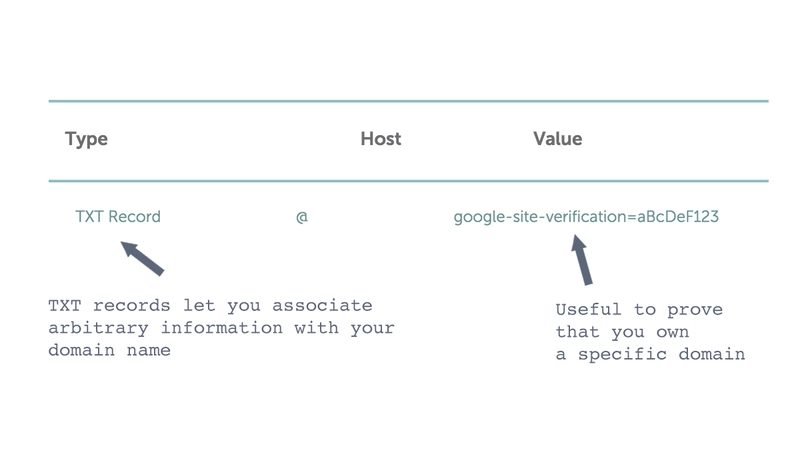Image resolution: width=800 pixels, height=466 pixels.
Task: Click the Host column header
Action: point(381,138)
